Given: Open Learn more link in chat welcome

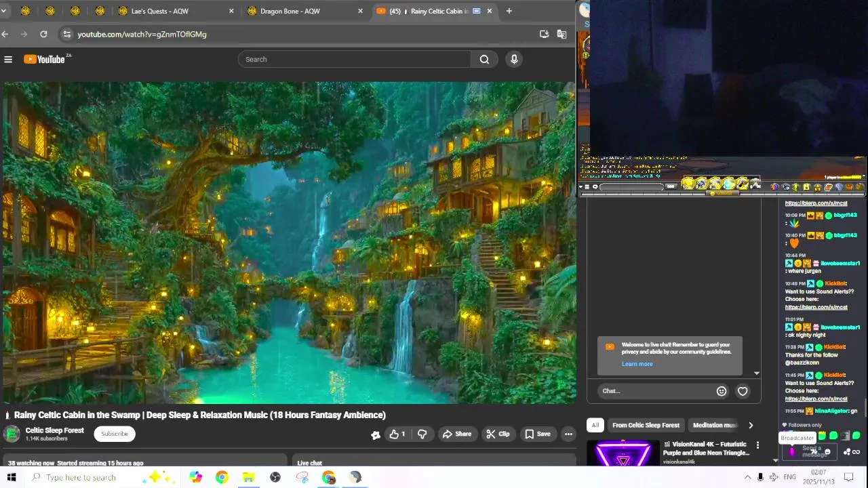Looking at the screenshot, I should (x=637, y=364).
